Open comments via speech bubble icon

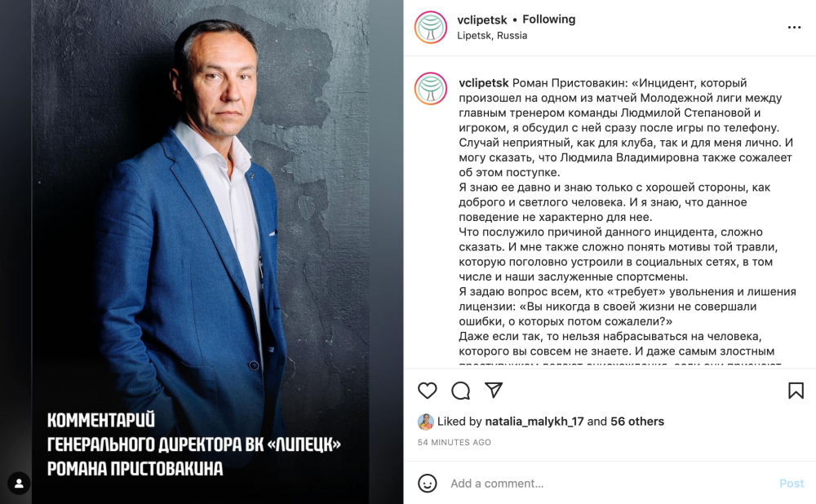tap(460, 391)
